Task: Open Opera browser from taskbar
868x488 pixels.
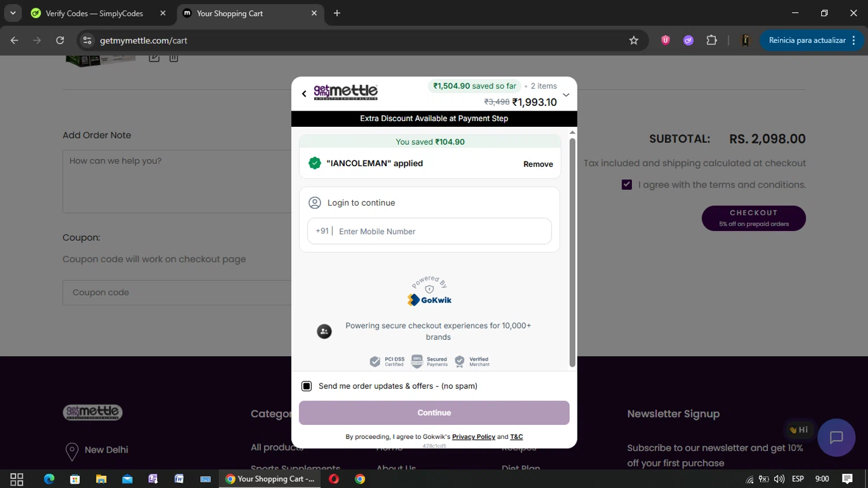Action: tap(334, 479)
